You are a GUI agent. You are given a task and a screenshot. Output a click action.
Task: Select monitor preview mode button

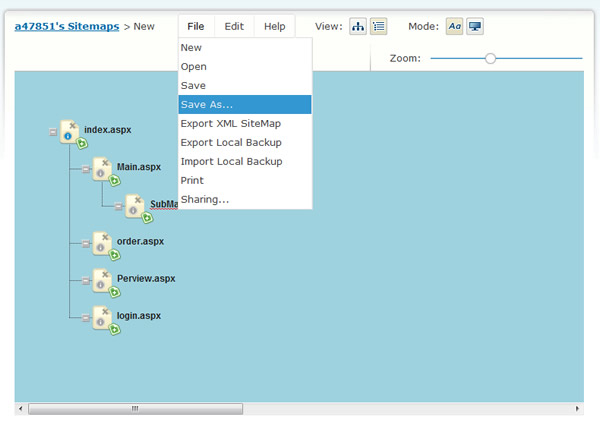coord(475,27)
